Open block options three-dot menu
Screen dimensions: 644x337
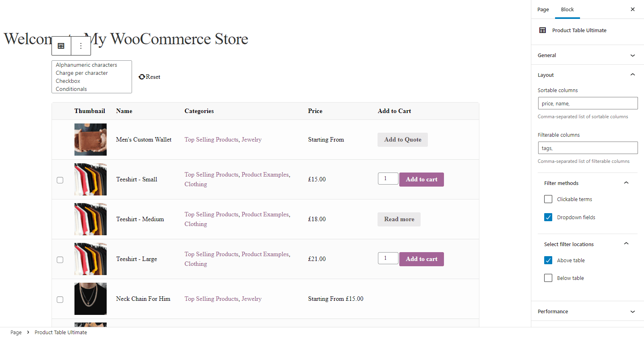pos(81,46)
